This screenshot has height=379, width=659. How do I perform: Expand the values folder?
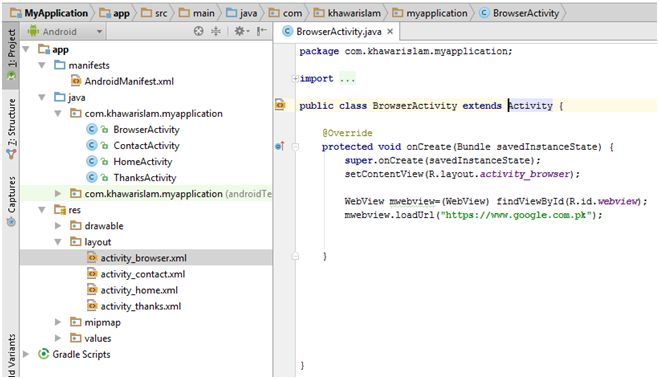point(58,338)
